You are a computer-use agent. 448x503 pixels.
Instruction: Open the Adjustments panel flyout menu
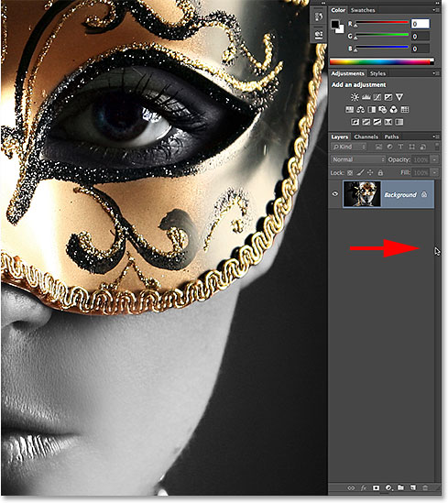436,73
